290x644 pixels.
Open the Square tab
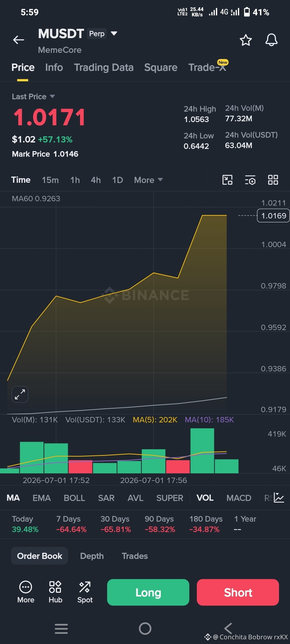click(x=161, y=67)
